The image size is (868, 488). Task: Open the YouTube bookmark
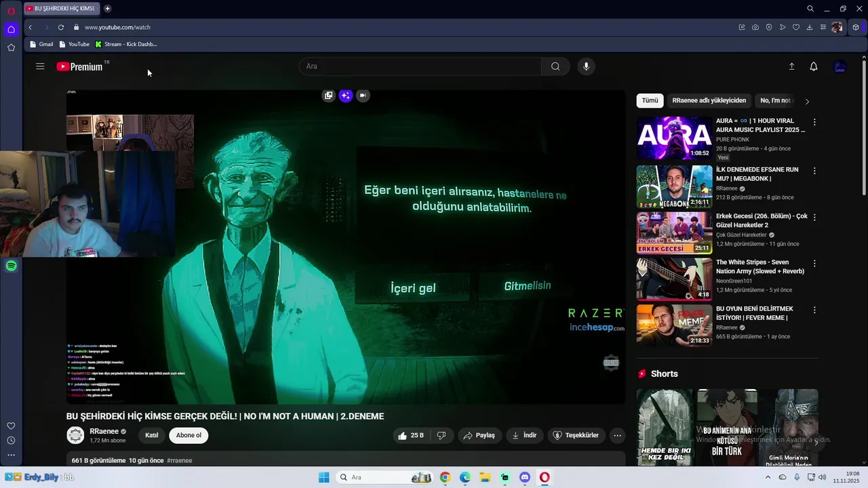pyautogui.click(x=75, y=44)
